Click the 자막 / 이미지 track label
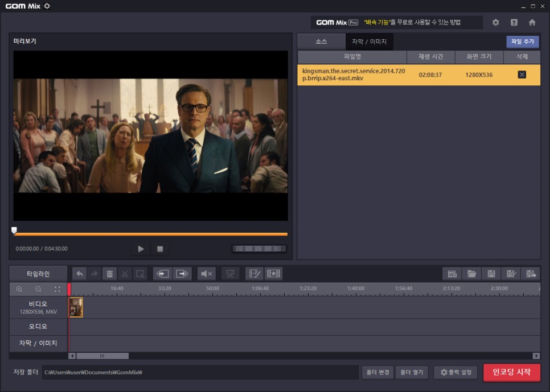 pos(38,343)
